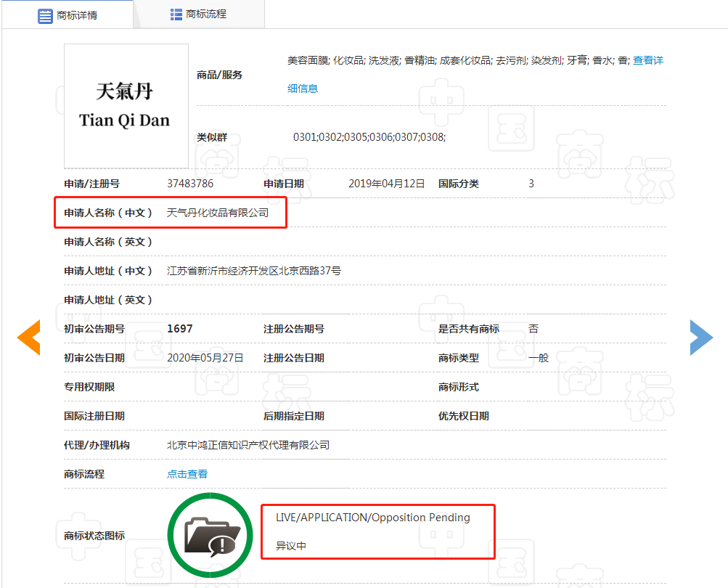This screenshot has height=588, width=728.
Task: Click the 商标状态图标 field label
Action: [x=94, y=536]
